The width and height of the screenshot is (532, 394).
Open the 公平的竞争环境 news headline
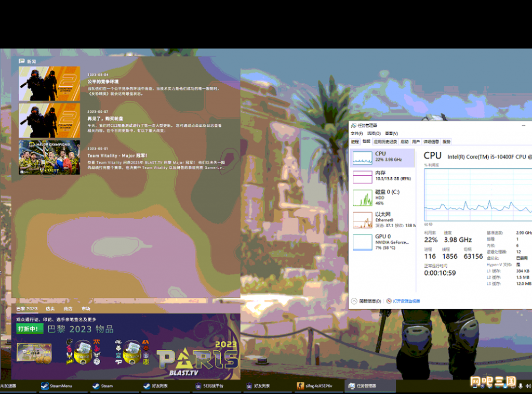(103, 82)
